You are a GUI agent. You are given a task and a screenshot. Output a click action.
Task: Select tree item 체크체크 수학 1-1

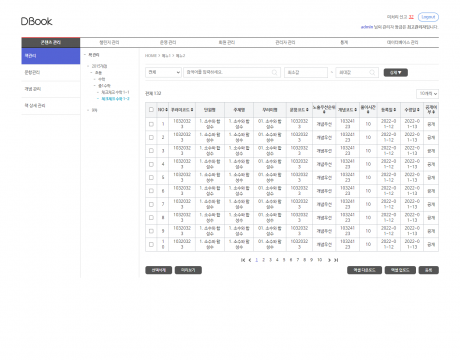tap(115, 92)
